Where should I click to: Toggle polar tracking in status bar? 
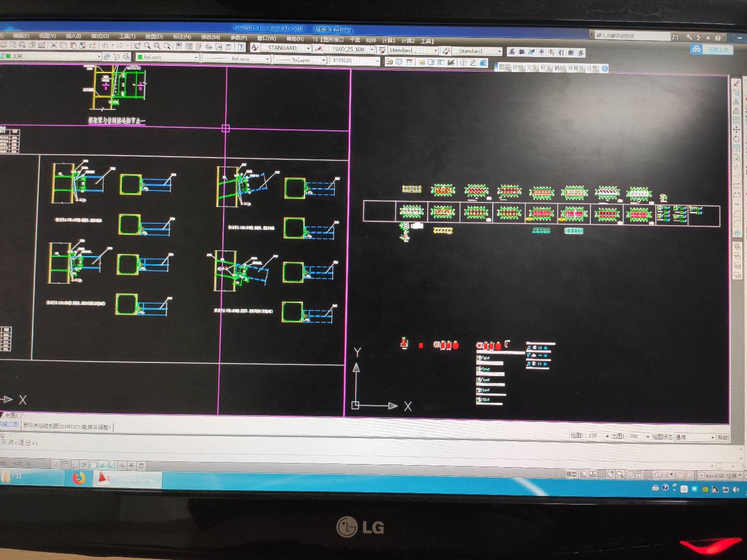84,465
